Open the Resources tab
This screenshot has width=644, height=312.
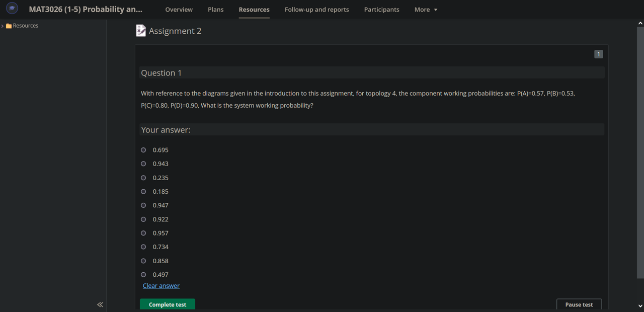(254, 10)
